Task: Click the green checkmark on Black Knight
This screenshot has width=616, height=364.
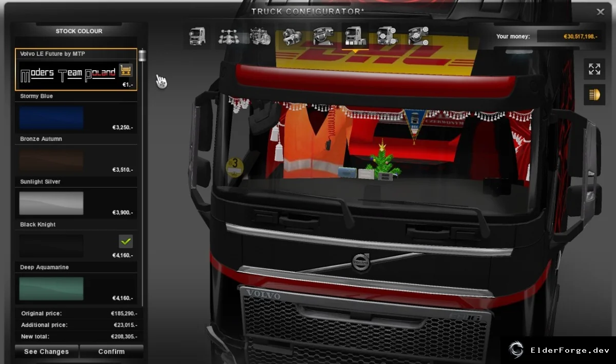Action: [x=126, y=241]
